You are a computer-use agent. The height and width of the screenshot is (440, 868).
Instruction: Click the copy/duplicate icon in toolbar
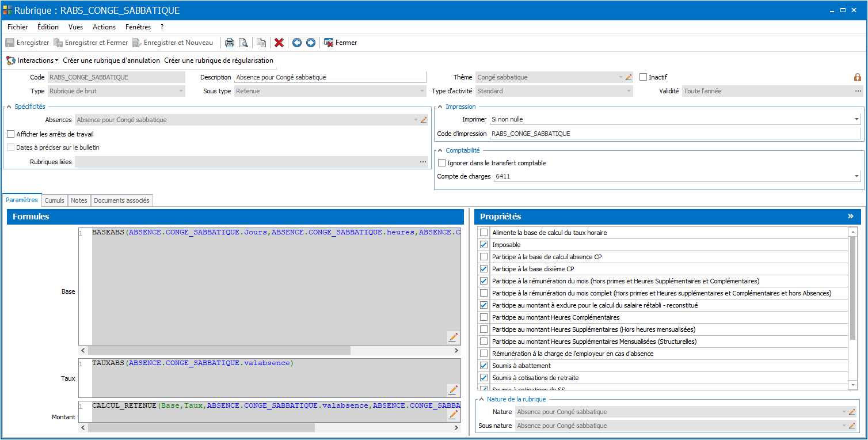pos(261,43)
